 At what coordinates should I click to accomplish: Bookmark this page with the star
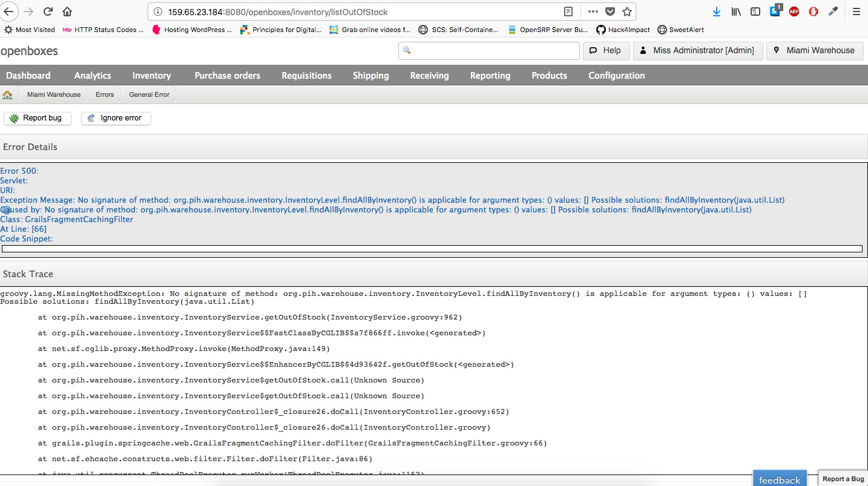(x=627, y=11)
